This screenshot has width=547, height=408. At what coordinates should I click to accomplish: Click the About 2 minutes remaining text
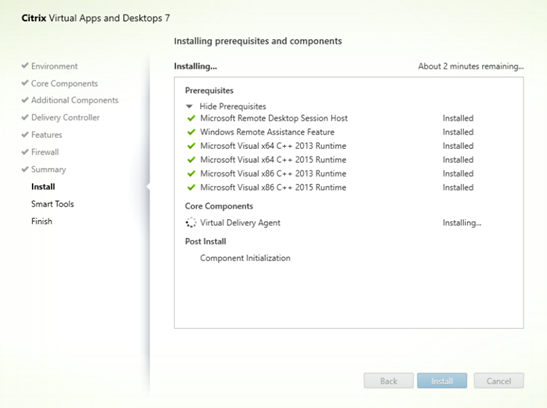pyautogui.click(x=471, y=66)
